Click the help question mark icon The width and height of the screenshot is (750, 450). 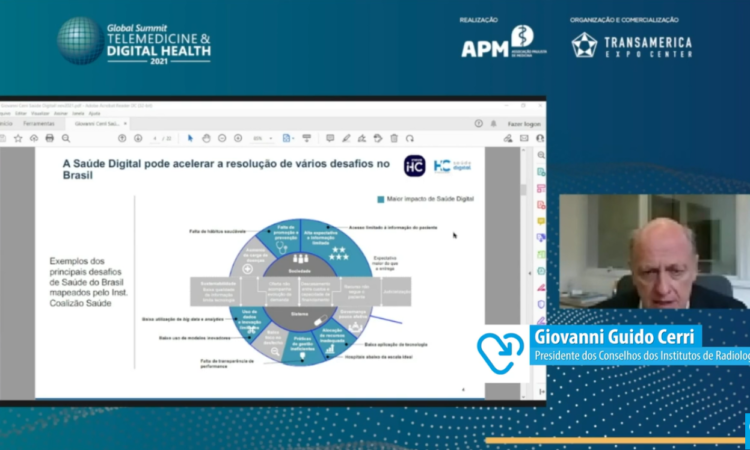pyautogui.click(x=479, y=123)
